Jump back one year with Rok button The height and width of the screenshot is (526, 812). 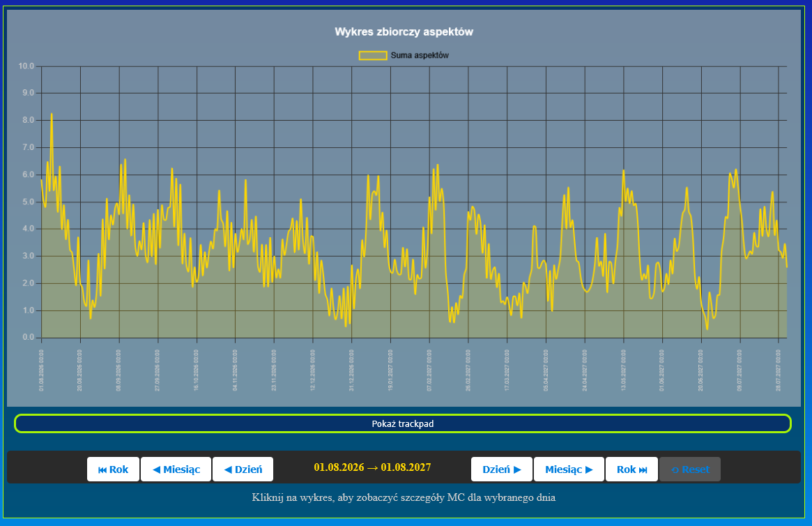(x=113, y=469)
